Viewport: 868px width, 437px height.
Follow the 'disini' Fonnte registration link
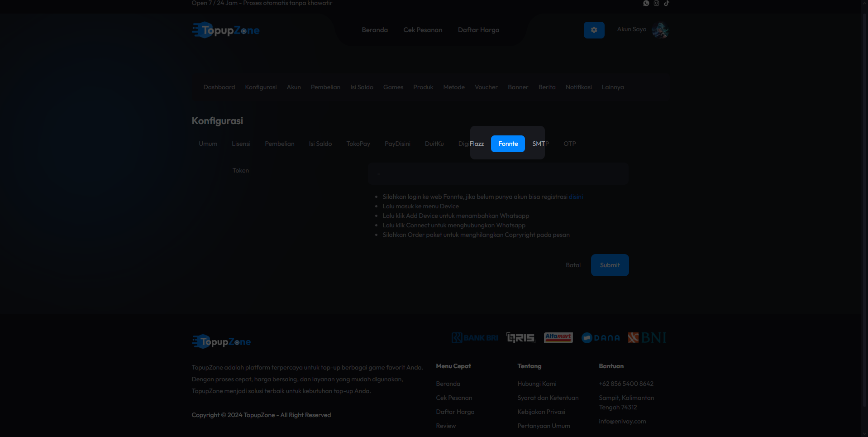[576, 197]
